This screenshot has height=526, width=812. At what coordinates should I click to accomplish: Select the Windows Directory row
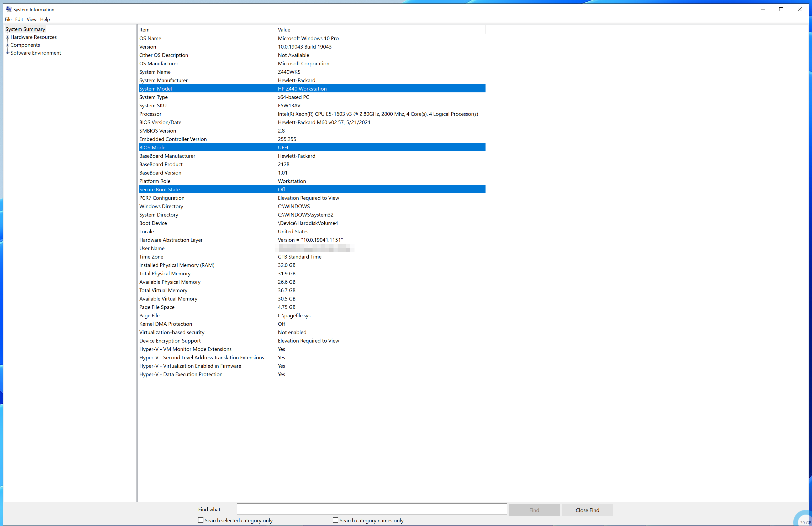[x=312, y=206]
